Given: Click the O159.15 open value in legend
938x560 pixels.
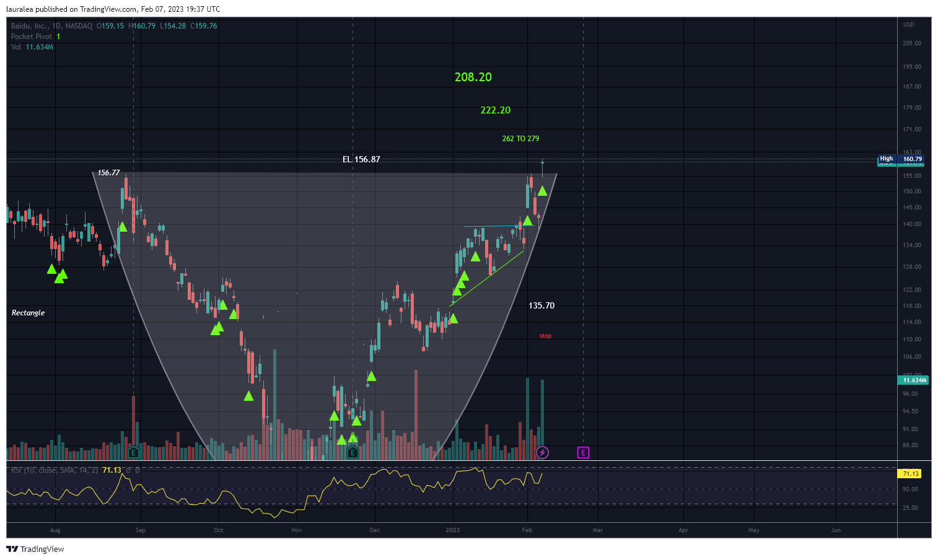Looking at the screenshot, I should [x=110, y=26].
